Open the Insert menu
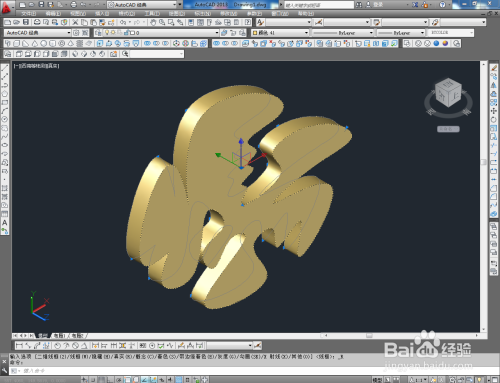Viewport: 500px width, 383px height. [102, 14]
